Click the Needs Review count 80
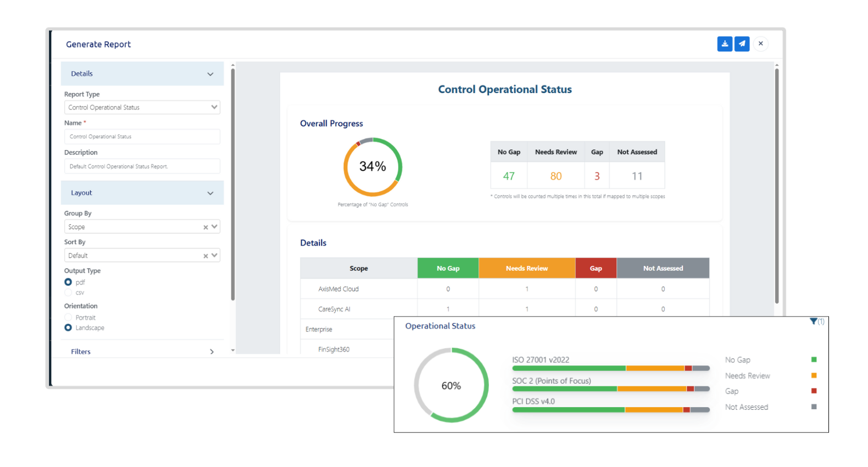The image size is (868, 467). [556, 176]
